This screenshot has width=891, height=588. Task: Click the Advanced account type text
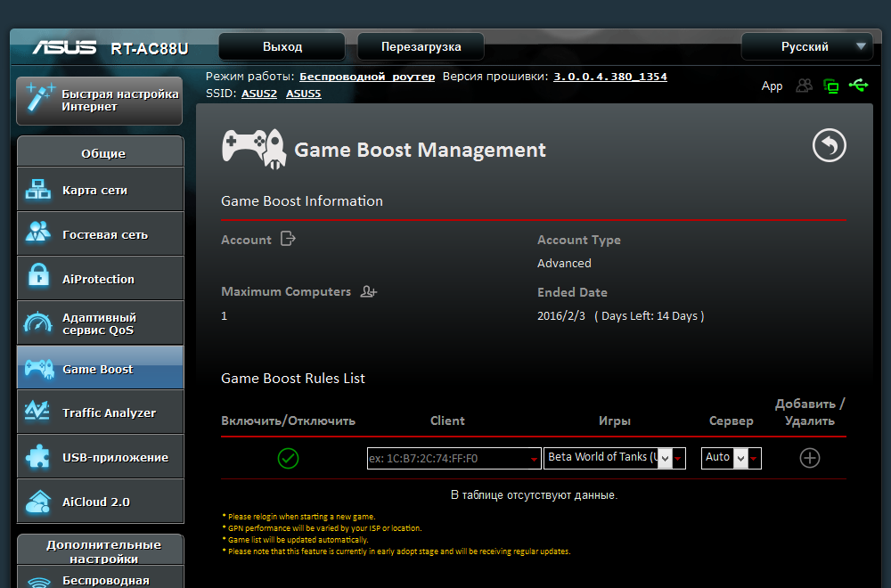(x=564, y=263)
